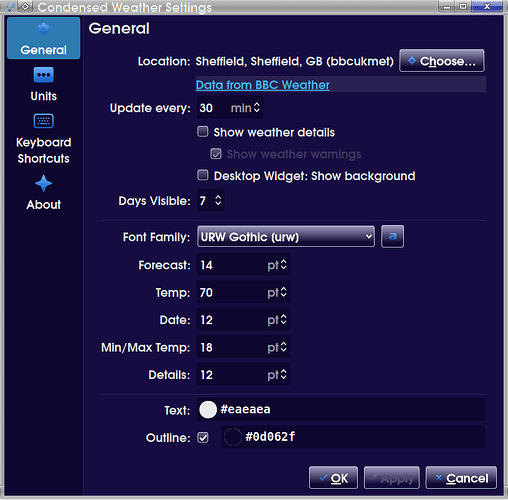Open the Keyboard Shortcuts page
508x500 pixels.
coord(43,139)
